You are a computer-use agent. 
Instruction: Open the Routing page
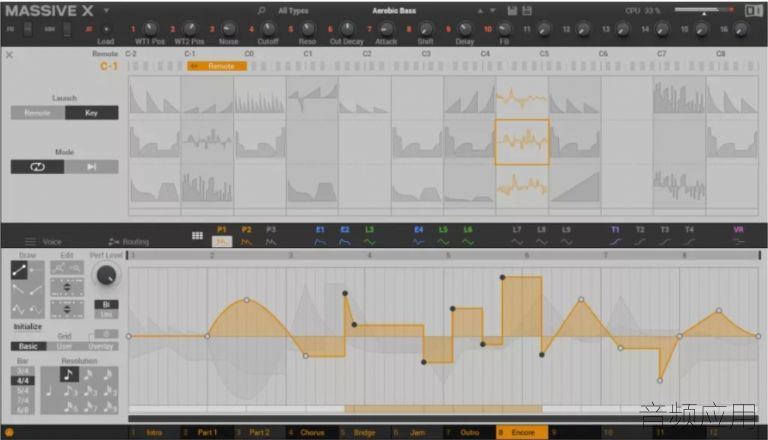(129, 242)
